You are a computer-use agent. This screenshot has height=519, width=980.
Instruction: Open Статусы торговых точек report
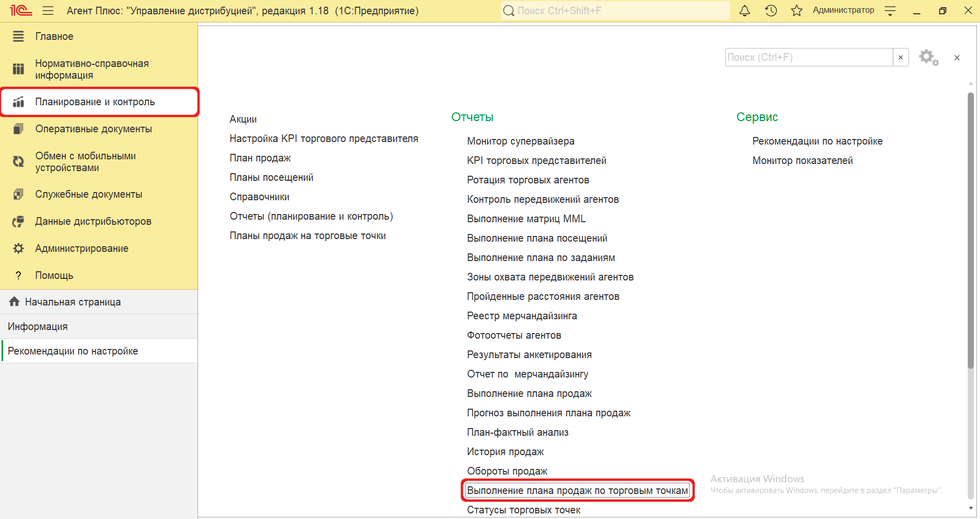[524, 510]
